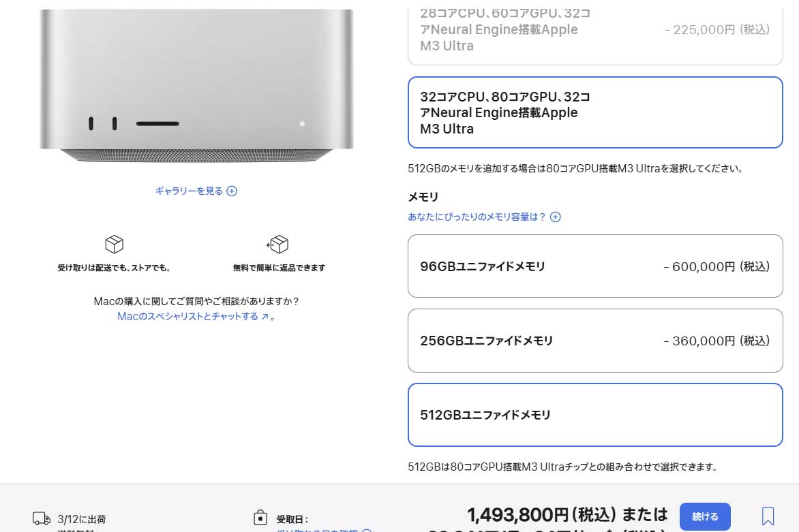
Task: Choose 256GBユニファイドメモリ option
Action: (595, 341)
